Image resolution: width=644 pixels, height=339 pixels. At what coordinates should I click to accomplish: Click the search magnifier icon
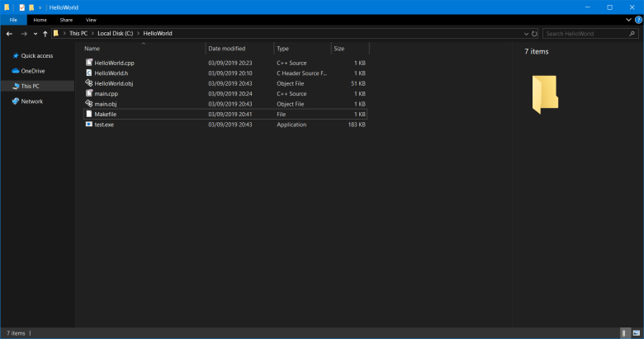[x=632, y=34]
